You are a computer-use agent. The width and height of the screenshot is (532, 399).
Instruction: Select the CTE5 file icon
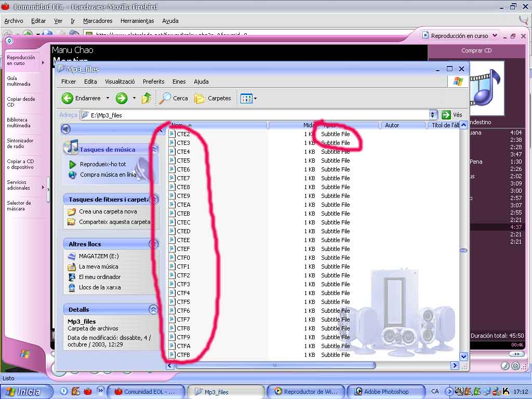[x=172, y=161]
